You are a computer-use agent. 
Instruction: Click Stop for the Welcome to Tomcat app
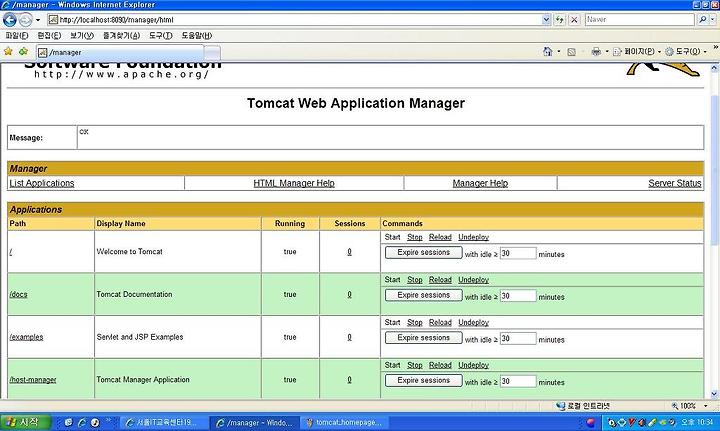tap(415, 237)
